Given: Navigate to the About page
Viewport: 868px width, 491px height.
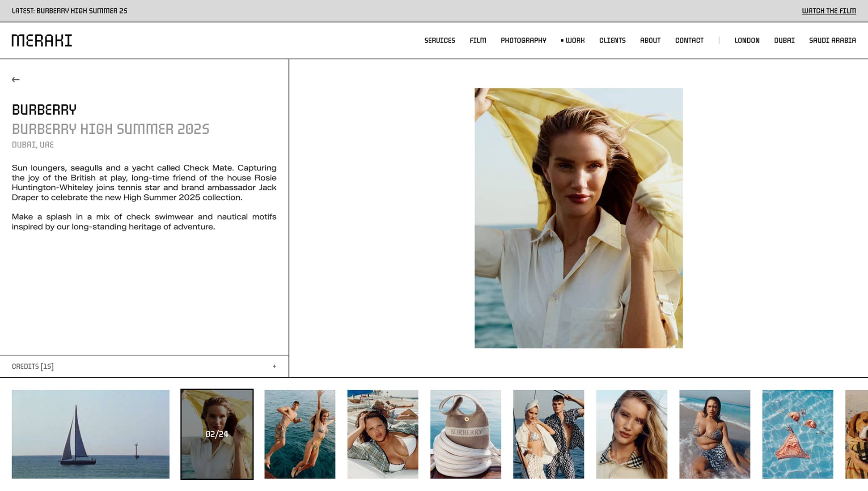Looking at the screenshot, I should point(650,40).
